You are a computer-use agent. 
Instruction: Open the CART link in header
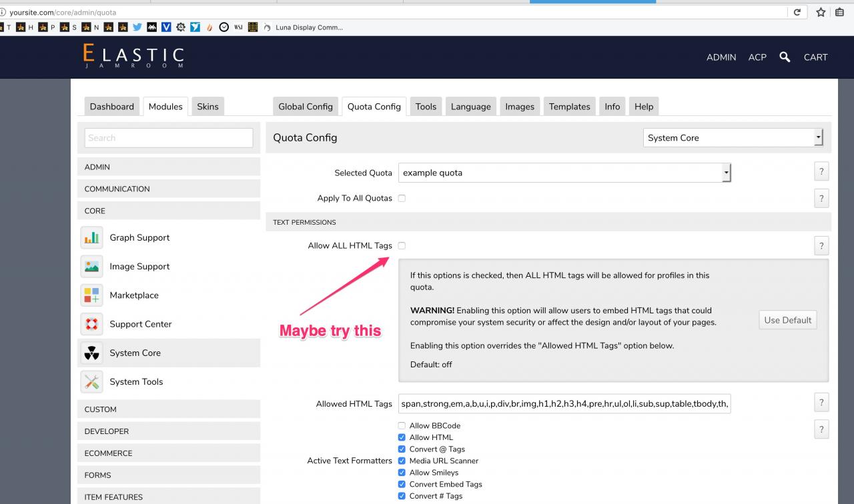[815, 57]
